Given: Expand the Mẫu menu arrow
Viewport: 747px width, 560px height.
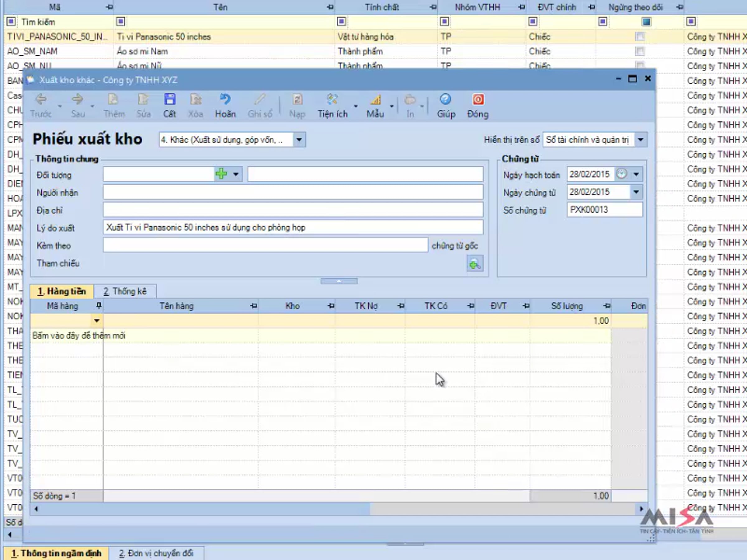Looking at the screenshot, I should [392, 106].
